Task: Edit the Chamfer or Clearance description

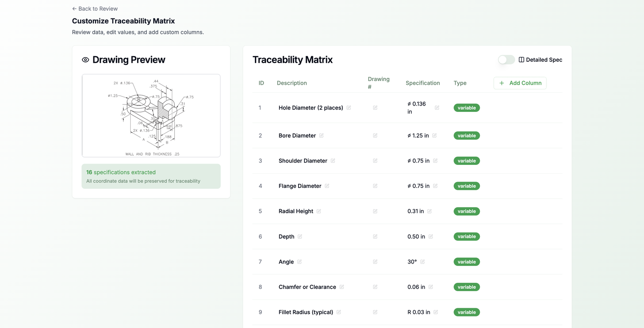Action: coord(342,287)
